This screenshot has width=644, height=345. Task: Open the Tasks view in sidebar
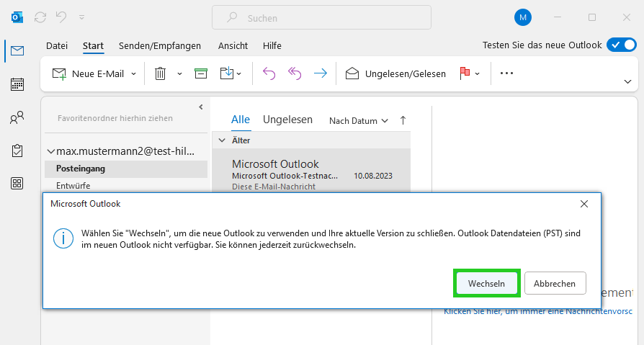[17, 151]
